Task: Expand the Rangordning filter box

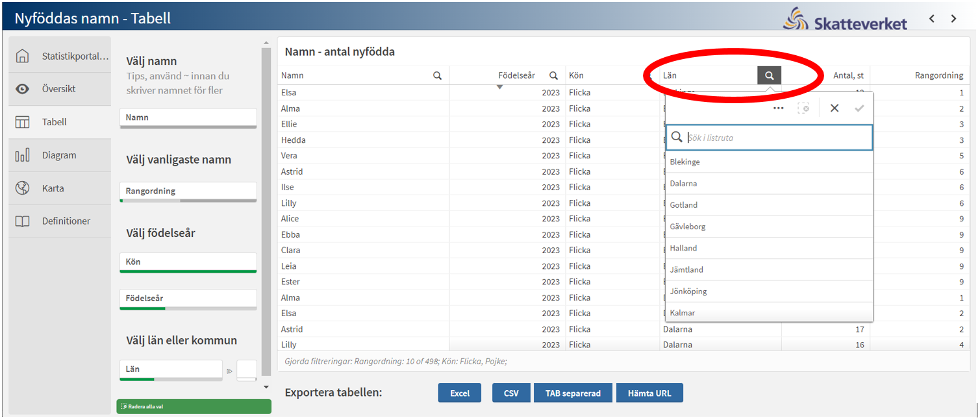Action: (188, 191)
